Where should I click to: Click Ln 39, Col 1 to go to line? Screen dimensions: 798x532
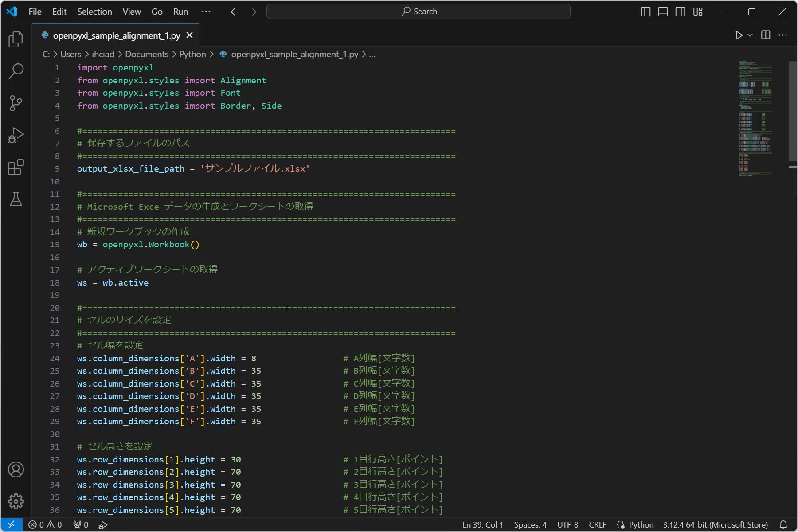pyautogui.click(x=483, y=525)
